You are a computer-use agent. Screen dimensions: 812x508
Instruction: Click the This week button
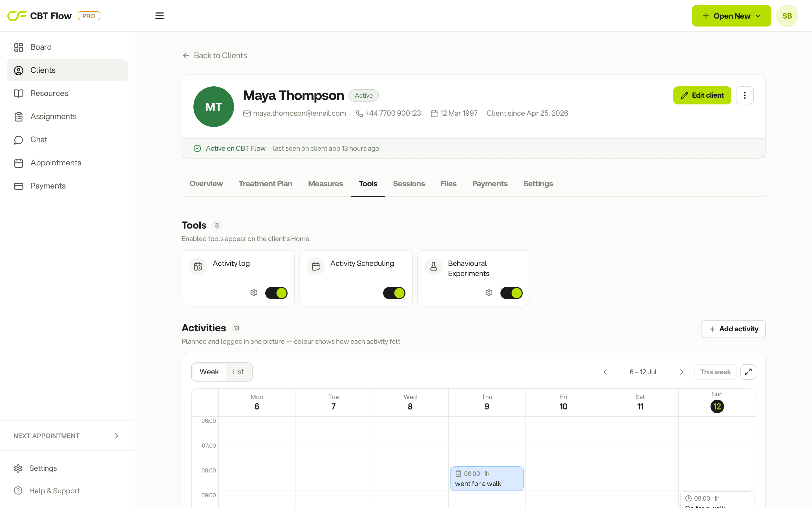pos(715,372)
